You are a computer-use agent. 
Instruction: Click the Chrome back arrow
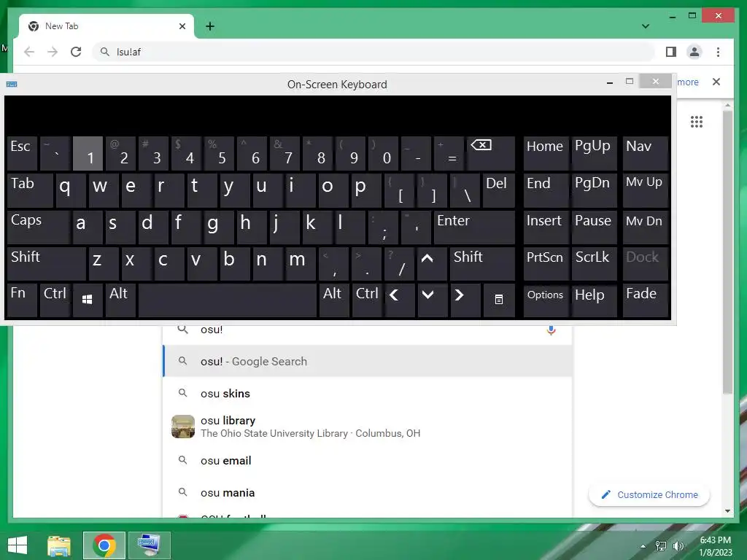29,52
